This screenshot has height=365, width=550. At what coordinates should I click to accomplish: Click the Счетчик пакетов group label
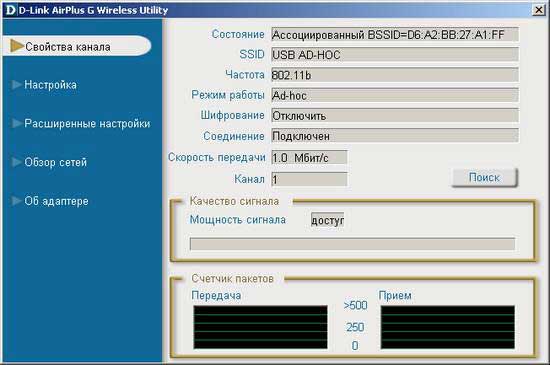pyautogui.click(x=233, y=278)
